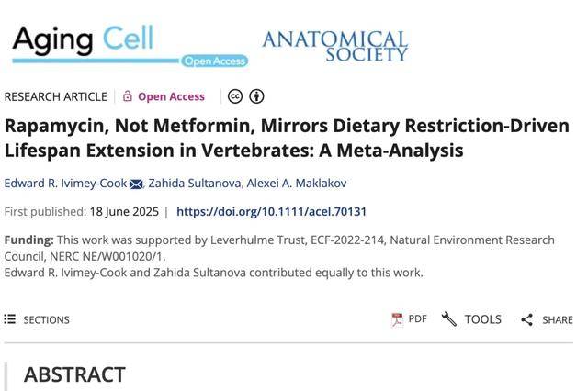
Task: Click the Abstract section heading
Action: tap(74, 374)
